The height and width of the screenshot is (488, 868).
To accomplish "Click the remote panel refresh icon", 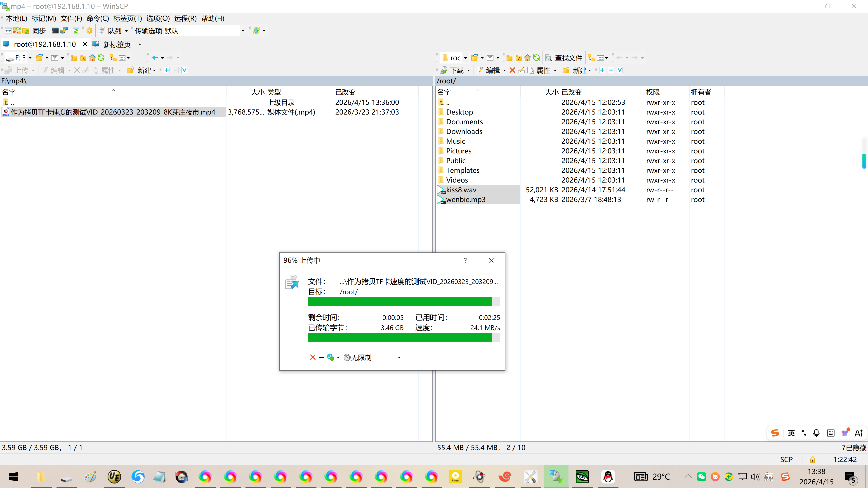I will [536, 58].
